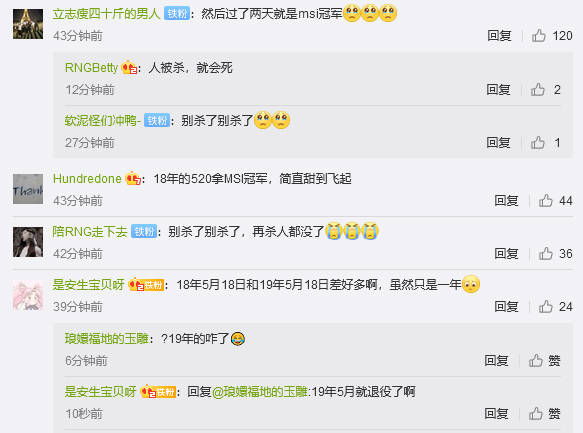Open 是安生宝贝呀 avatar picture
583x433 pixels.
[x=28, y=295]
